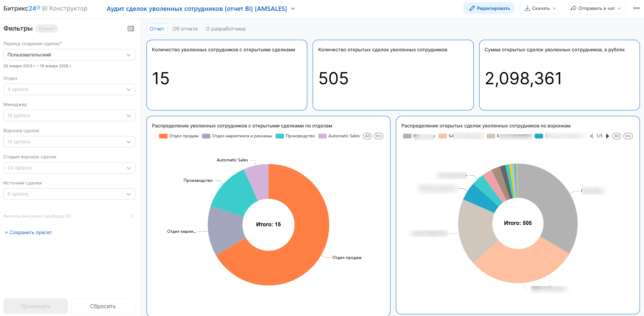The image size is (644, 316).
Task: Expand the Менеджер filter dropdown
Action: tap(69, 116)
